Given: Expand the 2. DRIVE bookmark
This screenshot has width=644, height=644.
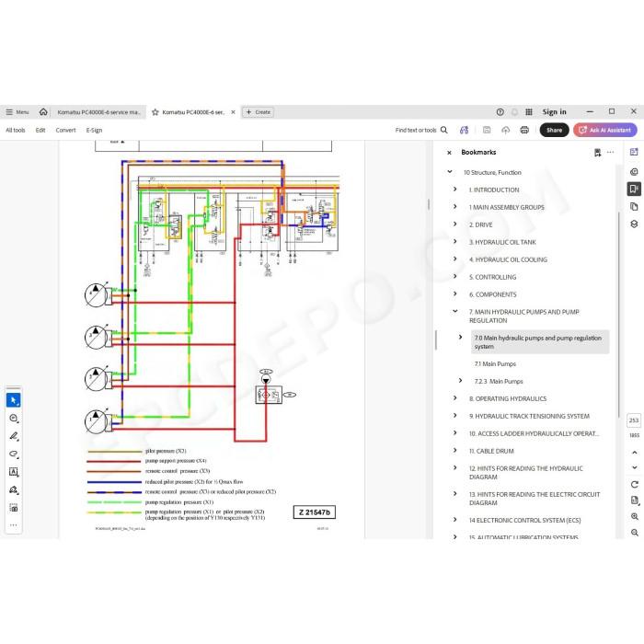Looking at the screenshot, I should (x=455, y=224).
